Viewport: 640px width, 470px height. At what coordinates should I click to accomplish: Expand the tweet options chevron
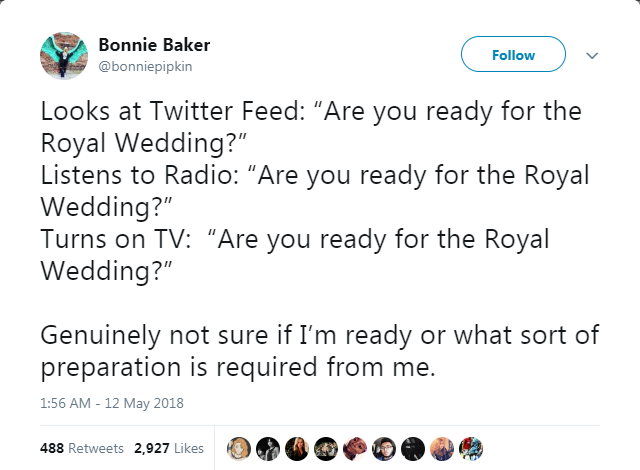click(x=590, y=55)
